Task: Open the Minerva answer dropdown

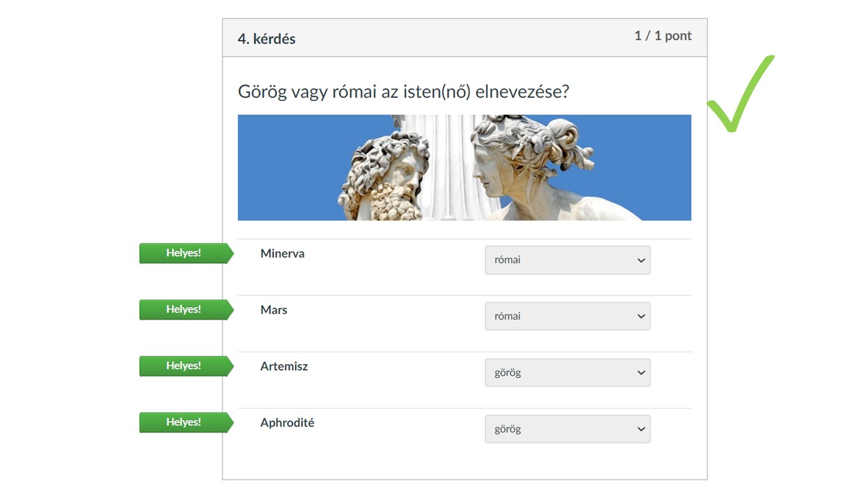Action: tap(568, 260)
